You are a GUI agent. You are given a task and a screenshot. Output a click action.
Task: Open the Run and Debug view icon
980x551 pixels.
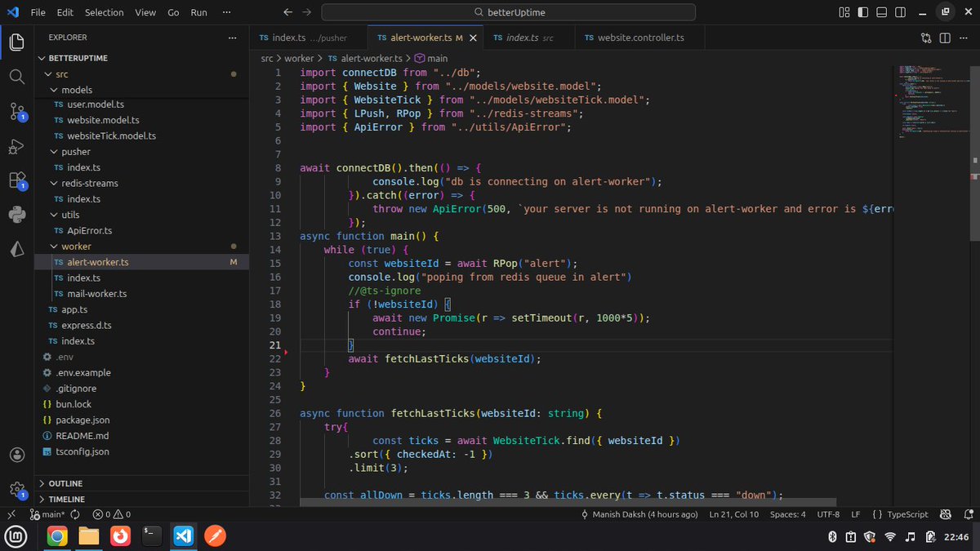coord(16,146)
